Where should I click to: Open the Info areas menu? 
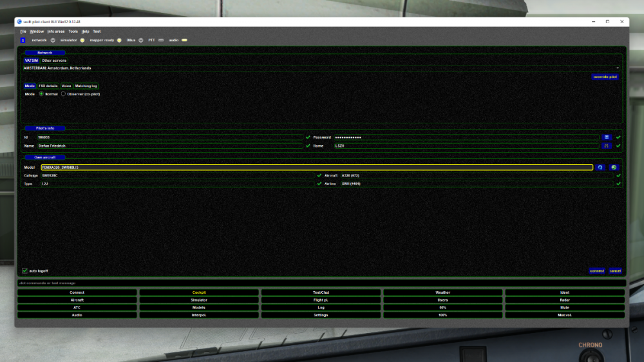click(x=56, y=31)
